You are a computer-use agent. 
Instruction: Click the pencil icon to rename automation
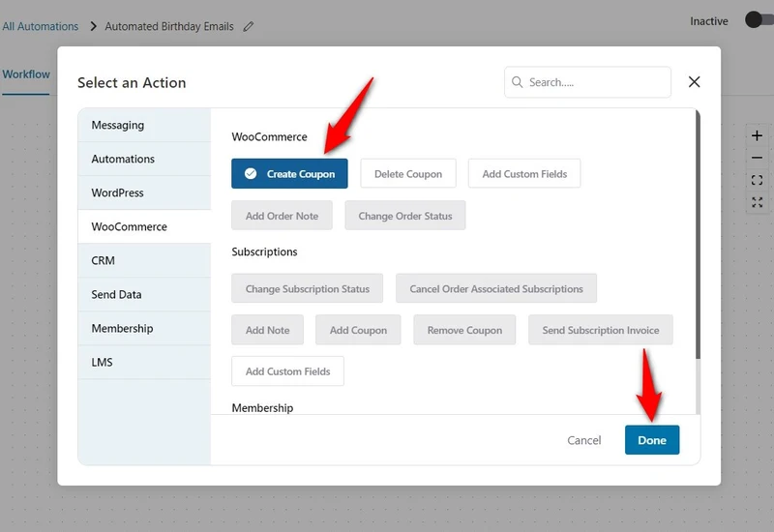[249, 26]
